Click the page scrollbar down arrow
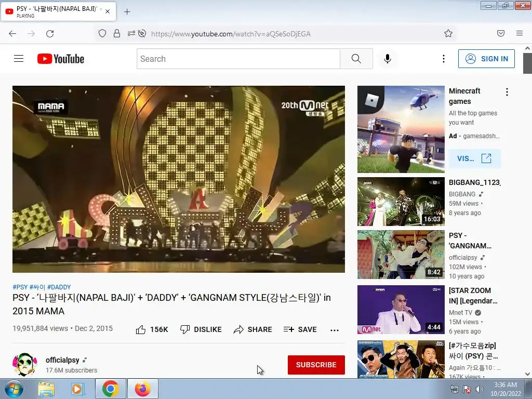This screenshot has width=532, height=399. pyautogui.click(x=528, y=374)
